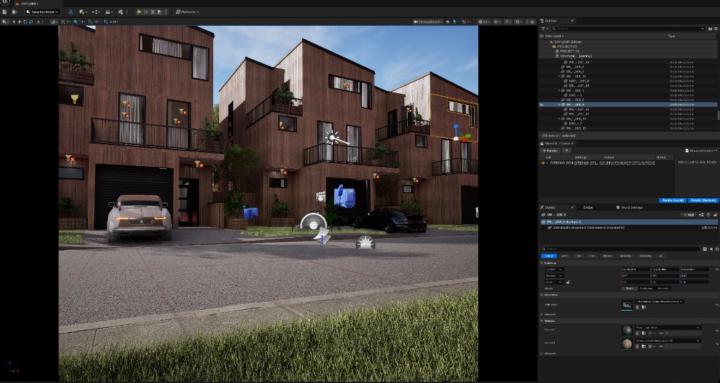Sort by the Item Label column header
720x383 pixels.
coord(555,36)
